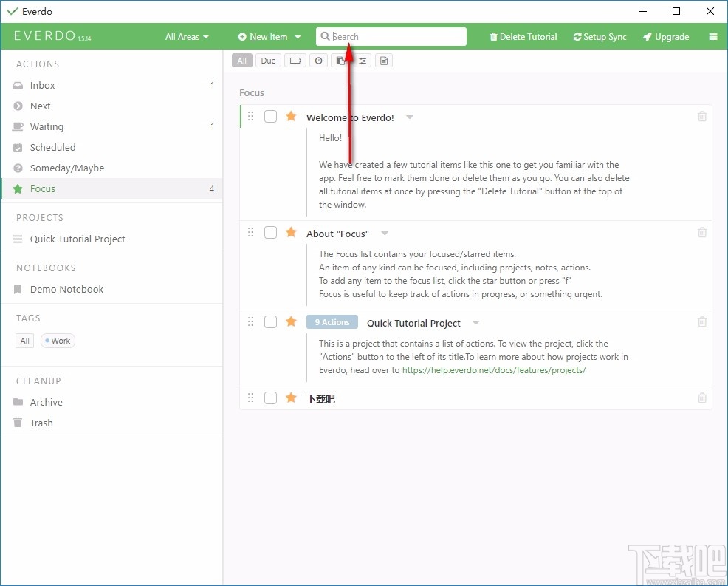Collapse Welcome to Everdo! description arrow
728x586 pixels.
(410, 117)
